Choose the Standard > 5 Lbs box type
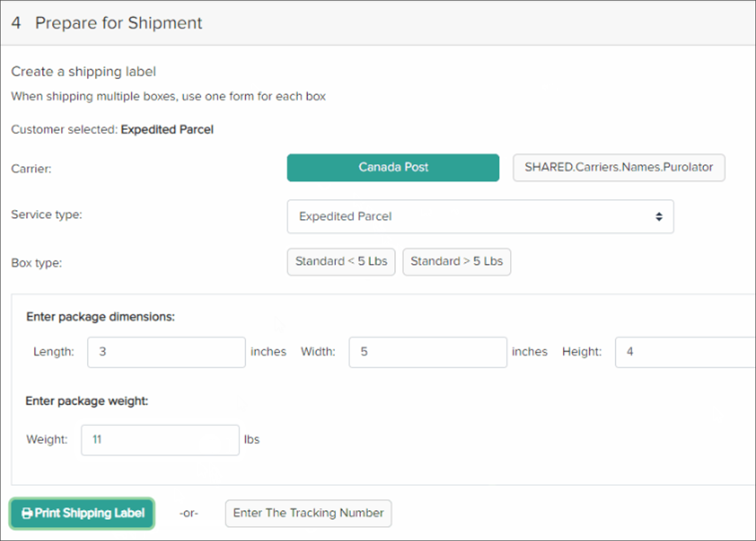 click(456, 262)
